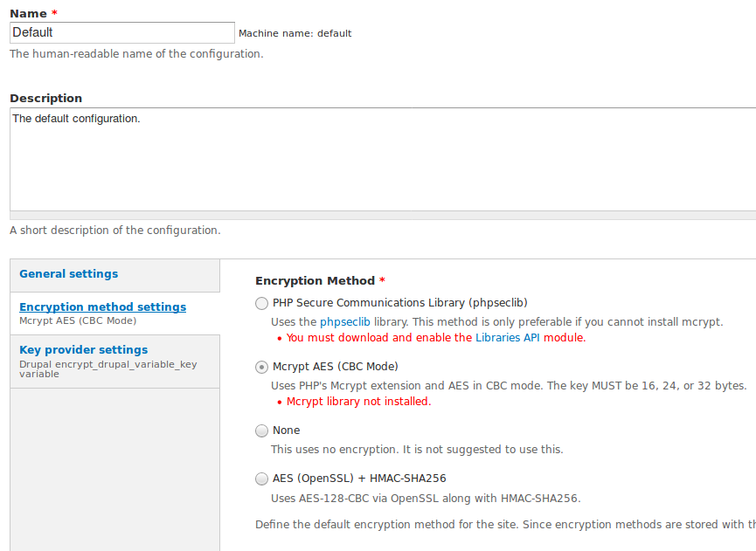Screen dimensions: 756x551
Task: Click the 'Mcrypt AES (CBC Mode)' option label
Action: pyautogui.click(x=336, y=367)
